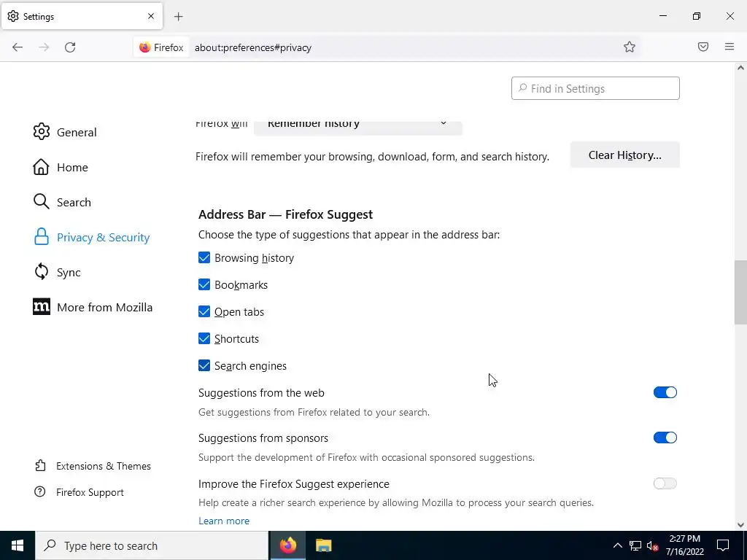Open the Save to Pocket icon
The height and width of the screenshot is (560, 747).
point(703,47)
